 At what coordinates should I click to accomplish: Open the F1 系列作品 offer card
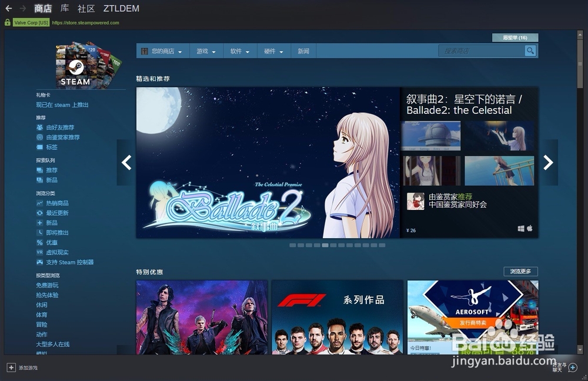[337, 317]
